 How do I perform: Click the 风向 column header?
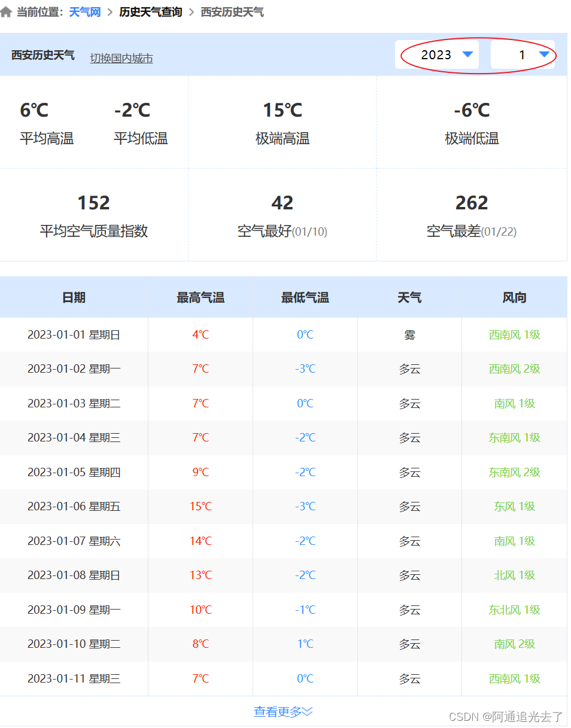(515, 297)
